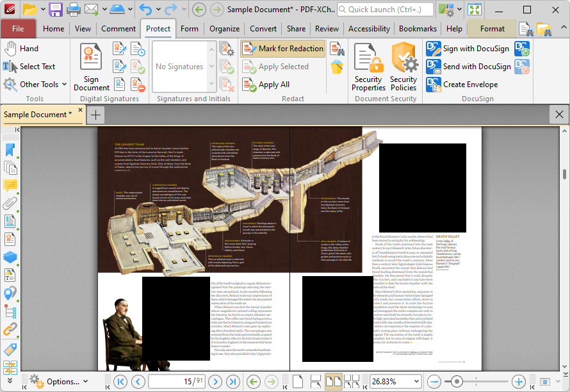Switch to the Home tab
Image resolution: width=570 pixels, height=392 pixels.
pos(53,29)
